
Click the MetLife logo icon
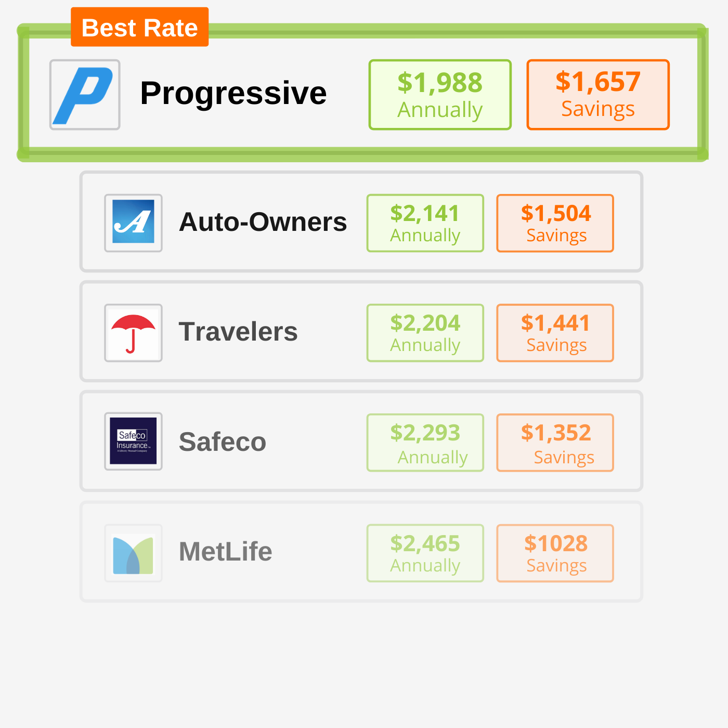pos(134,553)
